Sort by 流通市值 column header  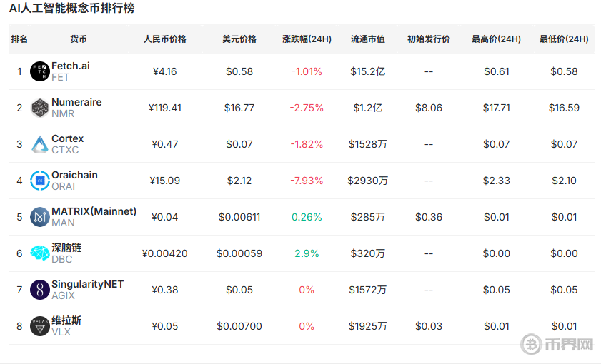tap(368, 39)
